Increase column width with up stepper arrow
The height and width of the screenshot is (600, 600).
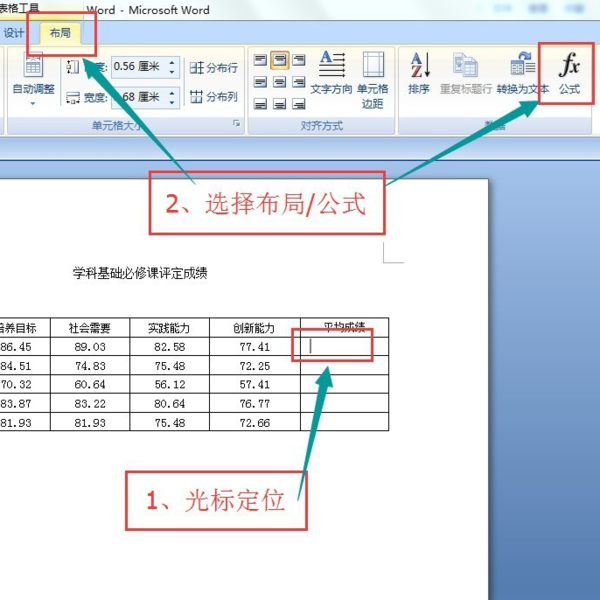point(172,92)
